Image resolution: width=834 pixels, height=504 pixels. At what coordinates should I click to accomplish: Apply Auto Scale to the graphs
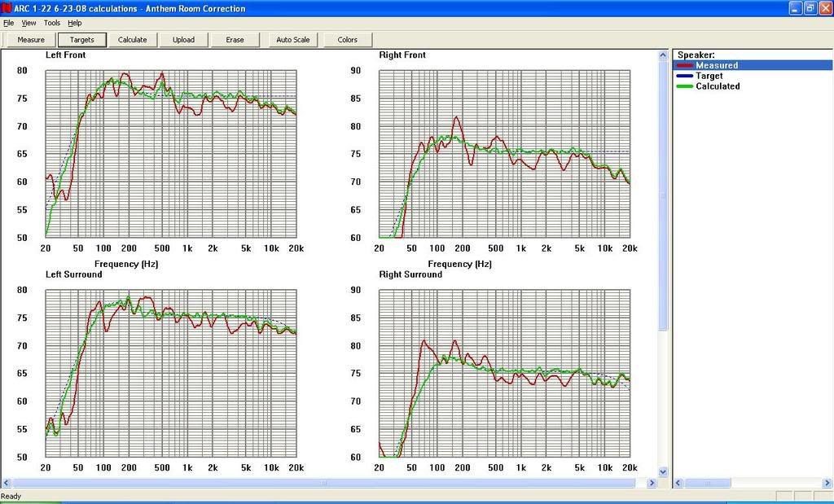[292, 39]
